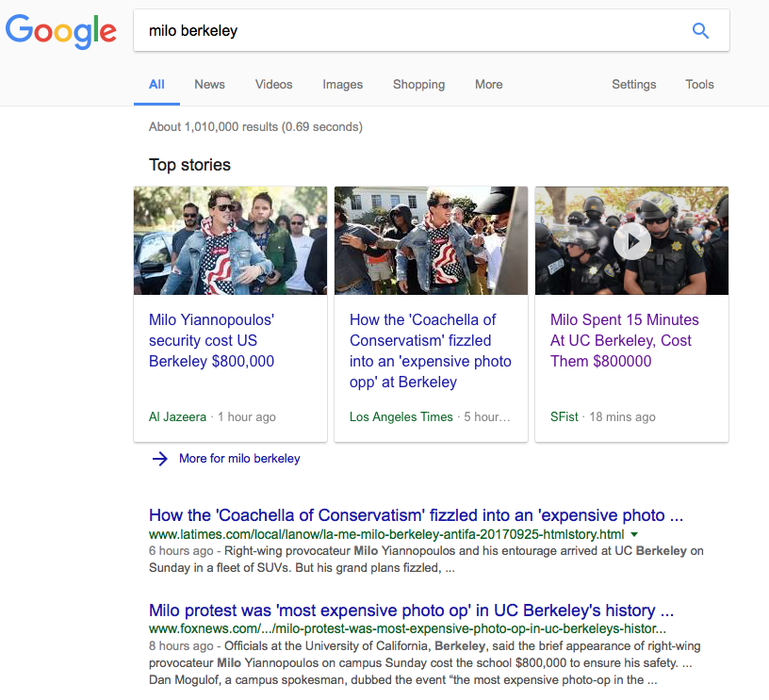Click the blue search magnifier icon

(700, 31)
